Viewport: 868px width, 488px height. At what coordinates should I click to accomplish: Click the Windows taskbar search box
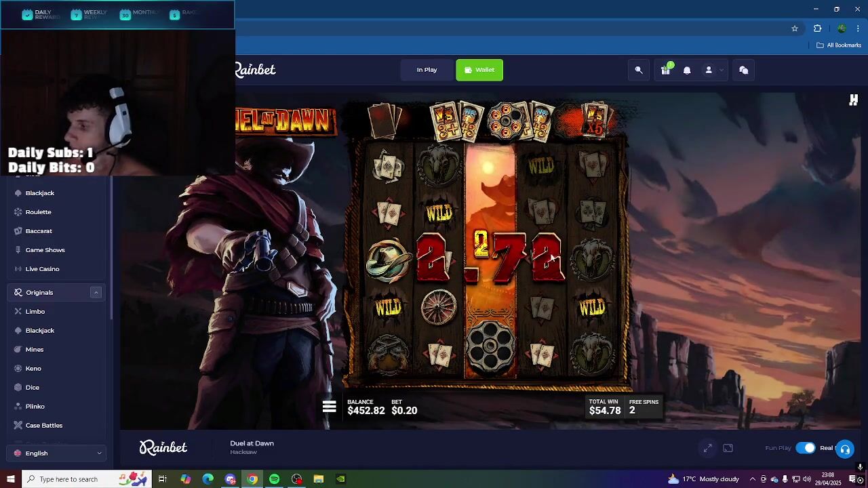click(87, 479)
